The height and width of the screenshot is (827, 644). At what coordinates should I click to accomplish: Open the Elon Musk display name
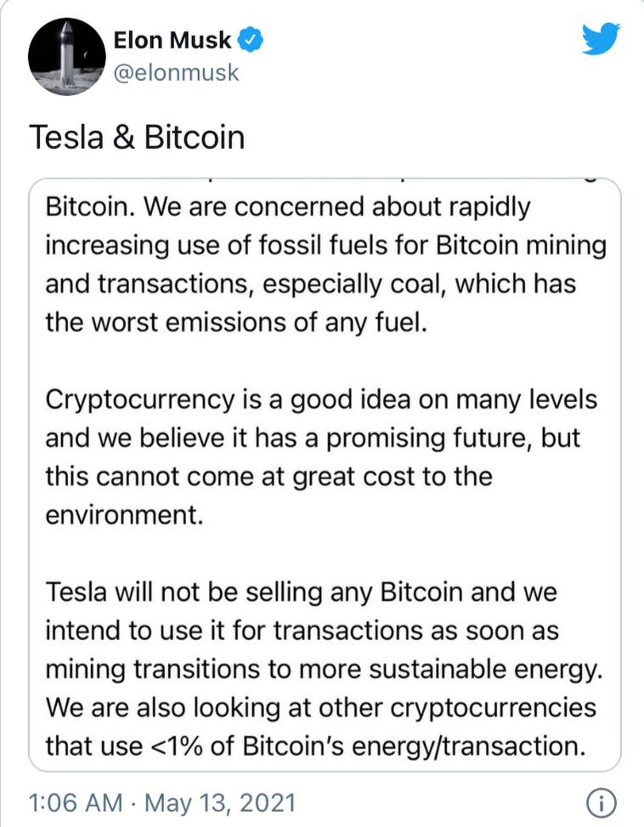pyautogui.click(x=174, y=39)
